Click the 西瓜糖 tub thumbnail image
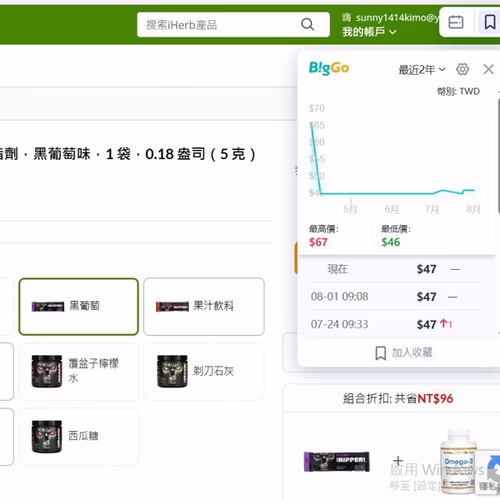The image size is (500, 500). pos(47,436)
